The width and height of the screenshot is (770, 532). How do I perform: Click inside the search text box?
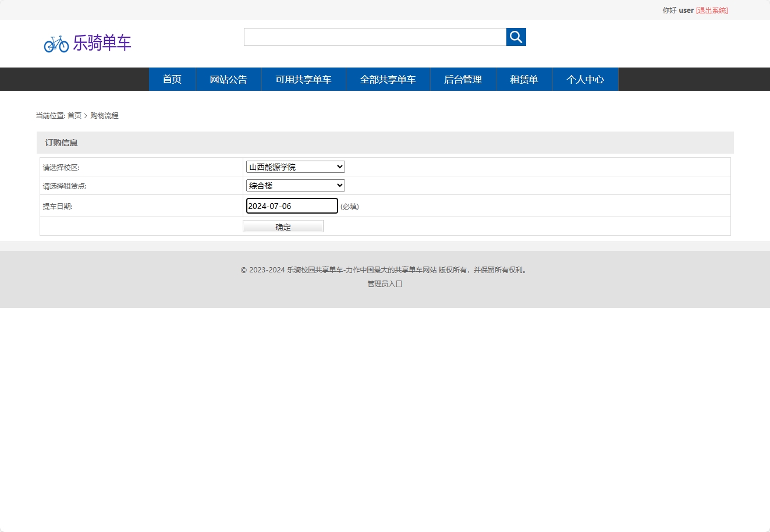click(374, 37)
